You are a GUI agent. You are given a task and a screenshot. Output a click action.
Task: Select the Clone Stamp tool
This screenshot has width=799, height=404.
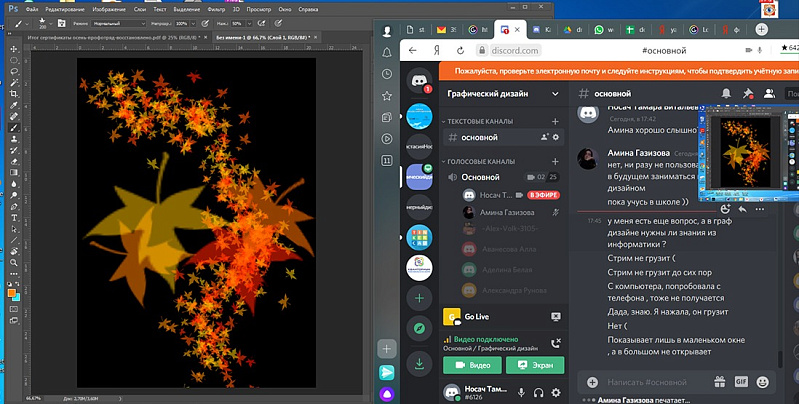point(14,139)
